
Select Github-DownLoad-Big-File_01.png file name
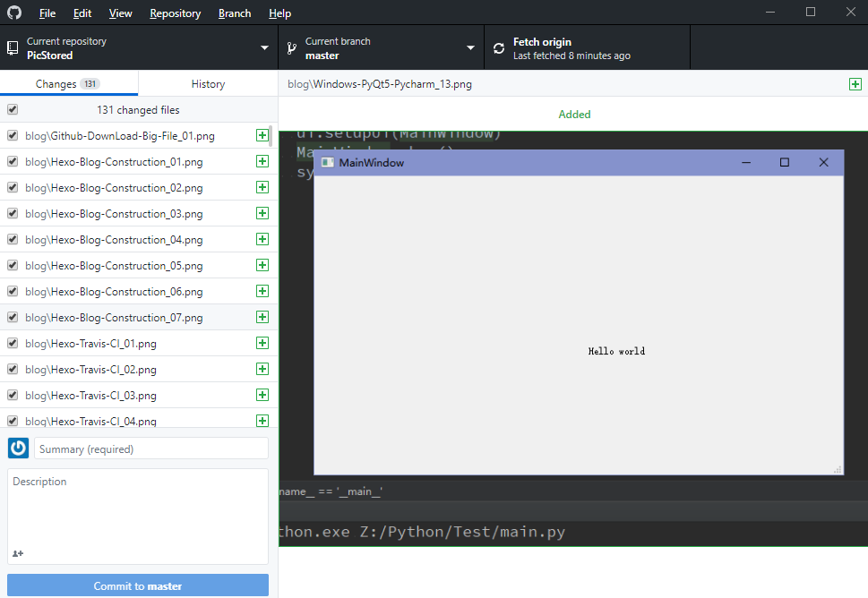pos(119,135)
